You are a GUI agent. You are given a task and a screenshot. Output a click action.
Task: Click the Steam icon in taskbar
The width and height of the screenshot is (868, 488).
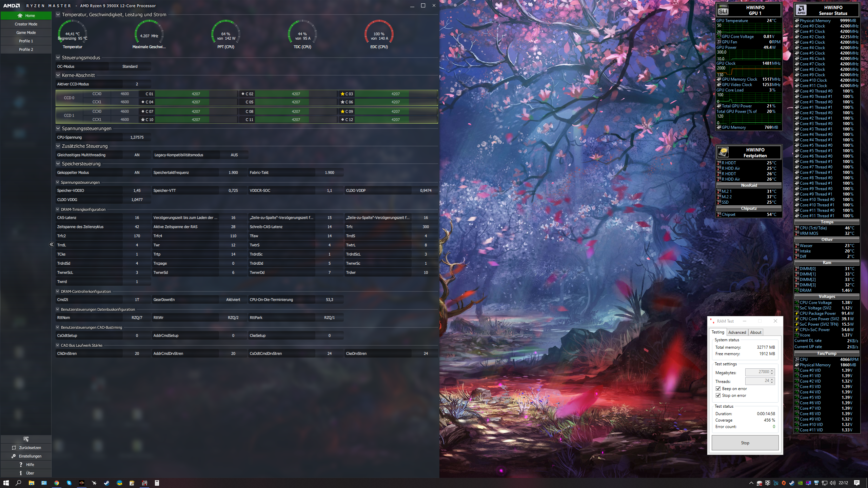[106, 483]
